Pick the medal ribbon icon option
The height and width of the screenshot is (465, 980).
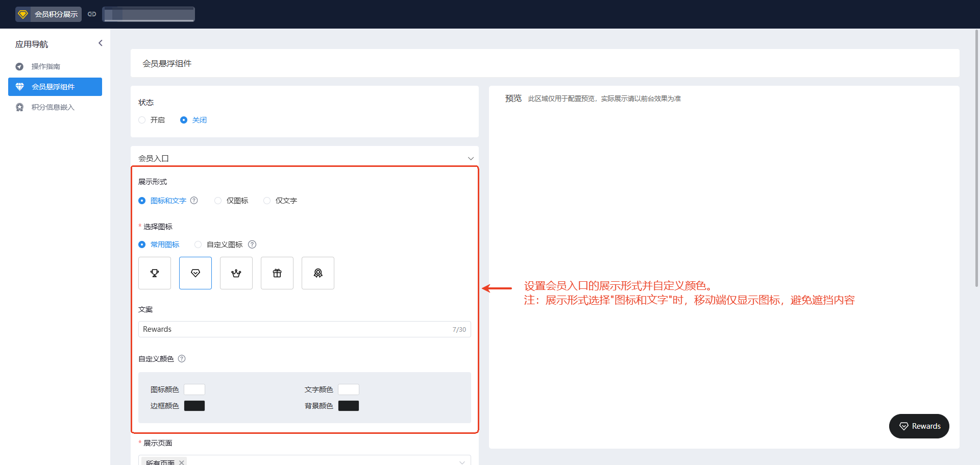pos(318,273)
